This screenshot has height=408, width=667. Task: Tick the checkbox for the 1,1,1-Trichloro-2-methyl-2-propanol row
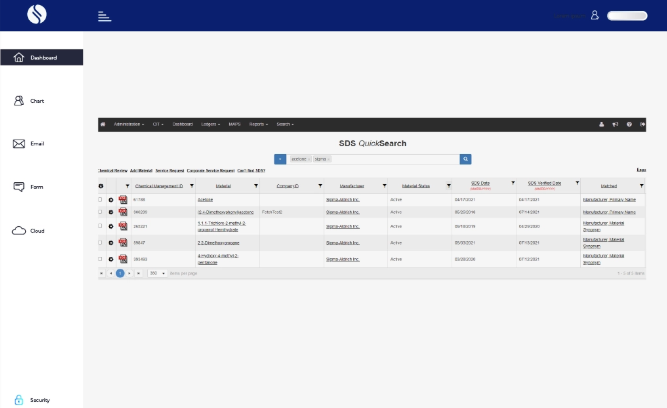pos(100,225)
